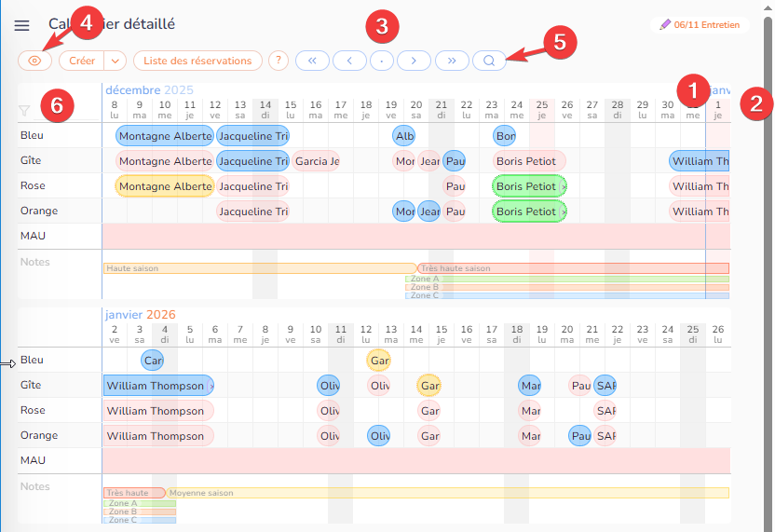
Task: Click the Moyenne saison bar in January
Action: click(x=447, y=493)
